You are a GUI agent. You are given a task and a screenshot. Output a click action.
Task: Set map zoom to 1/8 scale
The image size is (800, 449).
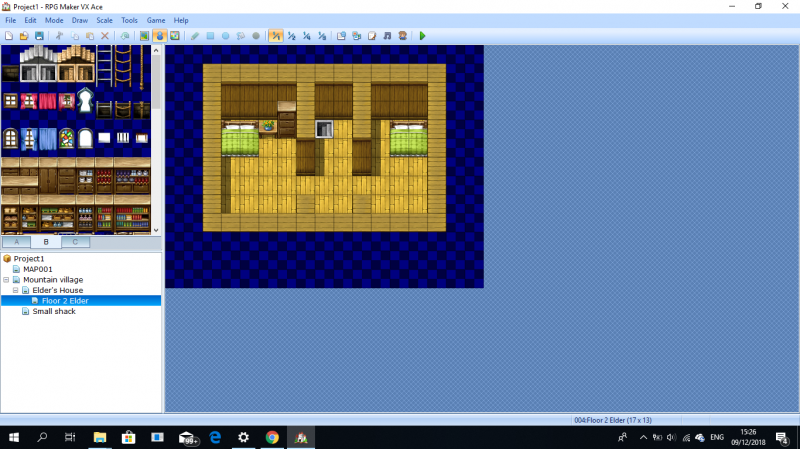[322, 36]
